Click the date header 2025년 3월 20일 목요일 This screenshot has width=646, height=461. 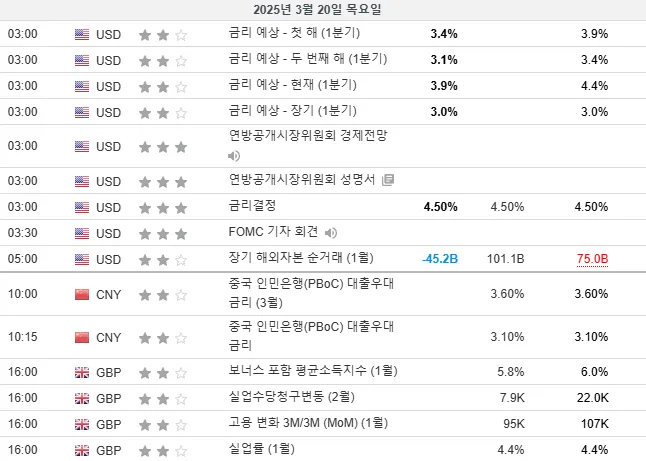click(317, 9)
